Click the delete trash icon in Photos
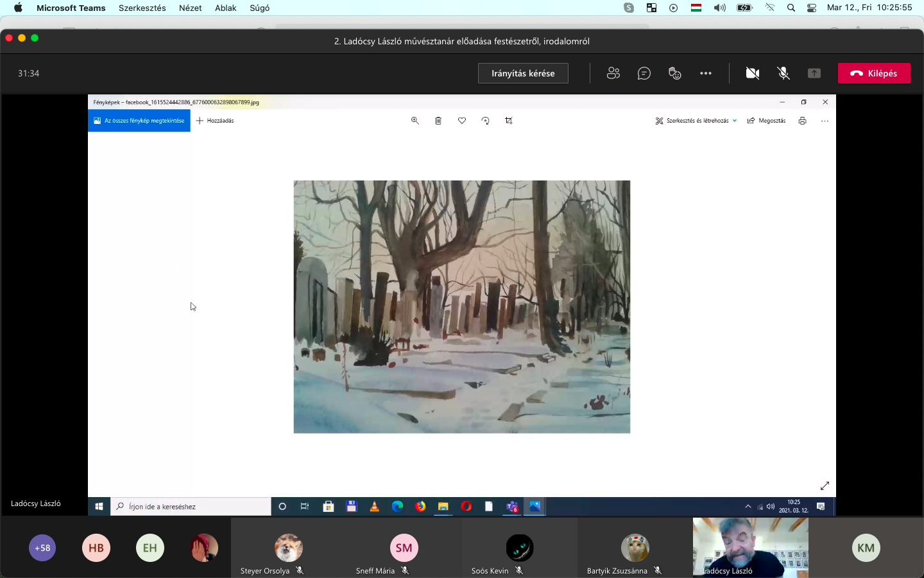 point(438,121)
